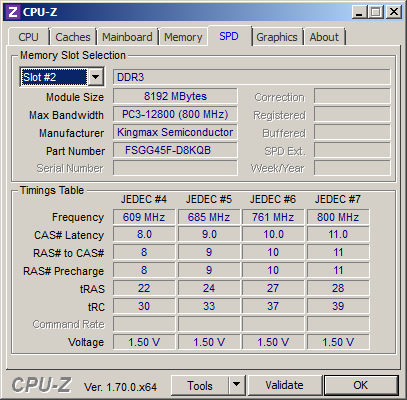The width and height of the screenshot is (407, 400).
Task: Click the tRC value 37
Action: [273, 306]
